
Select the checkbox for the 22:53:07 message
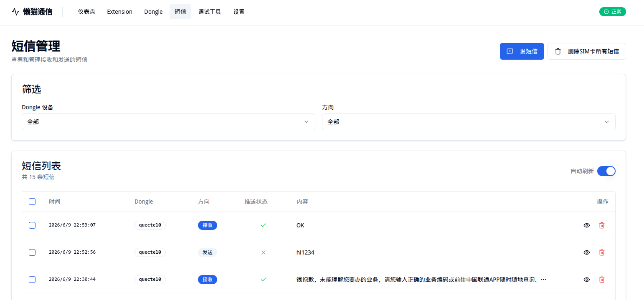pyautogui.click(x=32, y=225)
